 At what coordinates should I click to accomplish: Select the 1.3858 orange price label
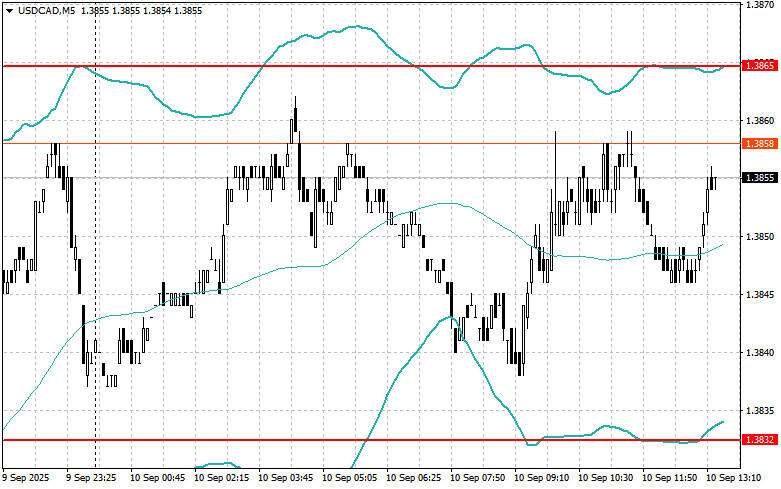[x=760, y=143]
